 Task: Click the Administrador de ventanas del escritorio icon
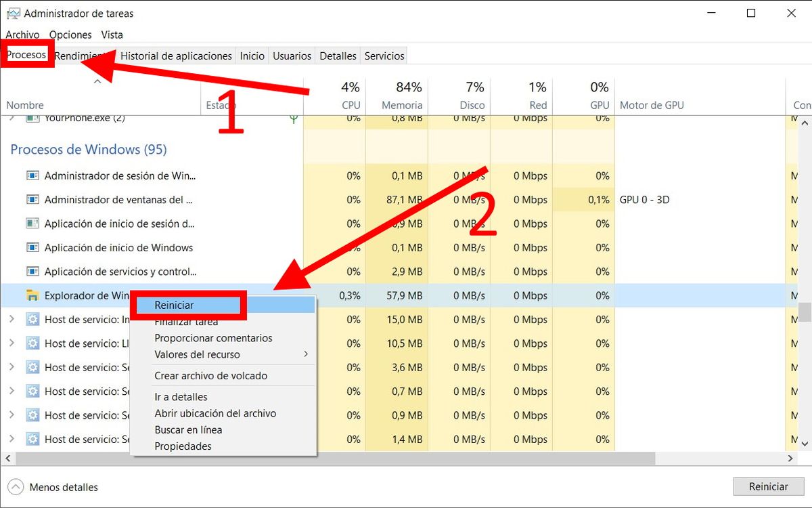pyautogui.click(x=32, y=199)
